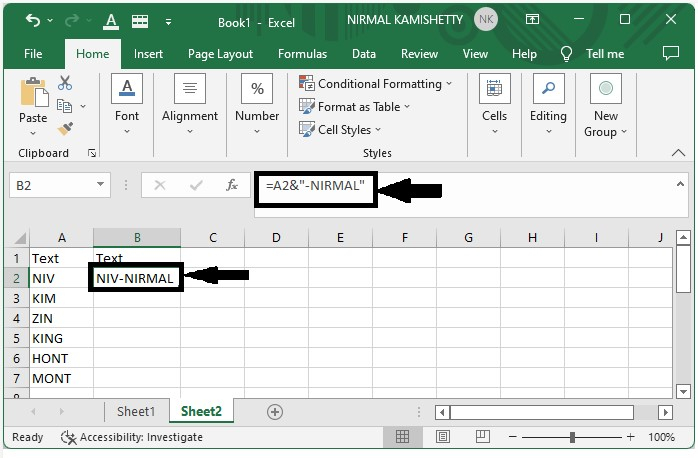Click the Undo arrow in title bar
The height and width of the screenshot is (458, 698).
33,20
